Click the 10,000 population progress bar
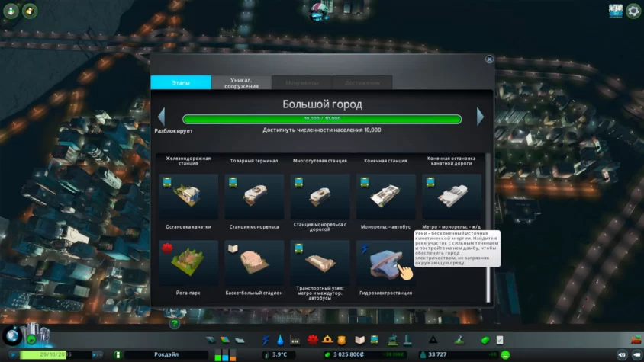The height and width of the screenshot is (362, 644). 322,119
